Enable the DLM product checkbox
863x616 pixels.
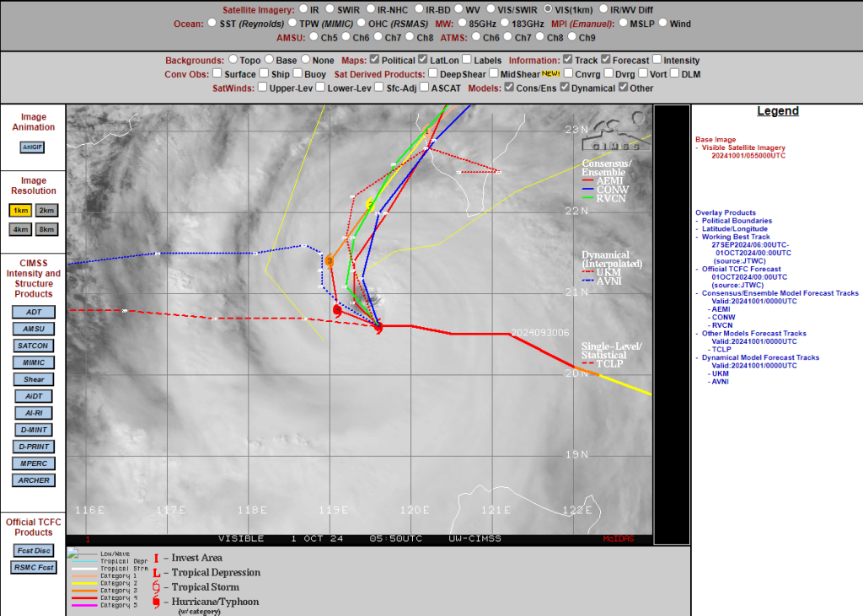675,72
